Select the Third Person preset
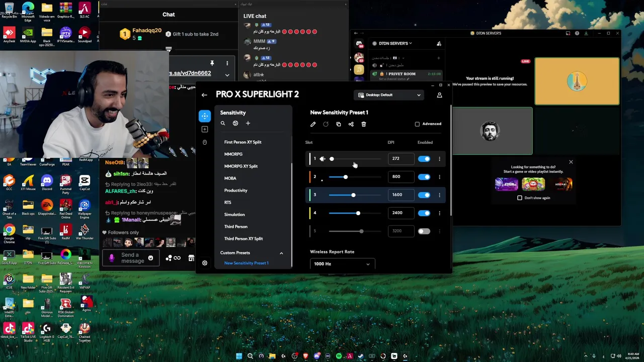Viewport: 644px width, 362px height. 235,227
